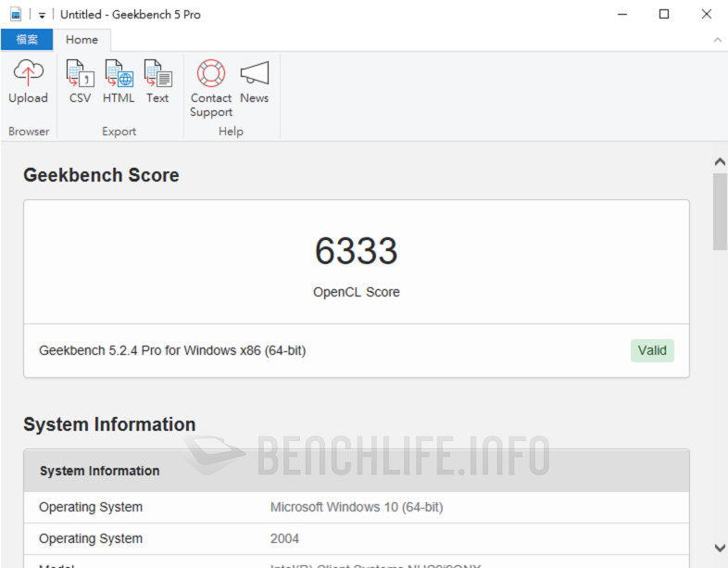The height and width of the screenshot is (568, 728).
Task: Click the scrollbar up arrow
Action: click(720, 161)
